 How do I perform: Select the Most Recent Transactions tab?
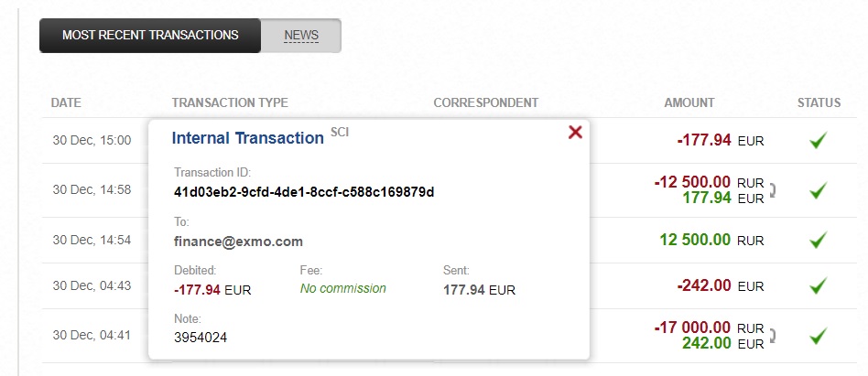pos(150,36)
